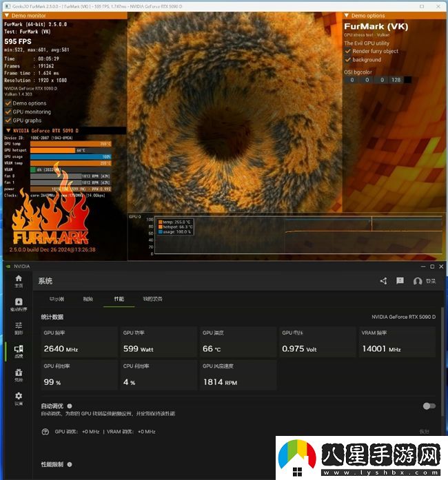The height and width of the screenshot is (480, 448).
Task: Minimize the NVIDIA app window
Action: pos(423,267)
